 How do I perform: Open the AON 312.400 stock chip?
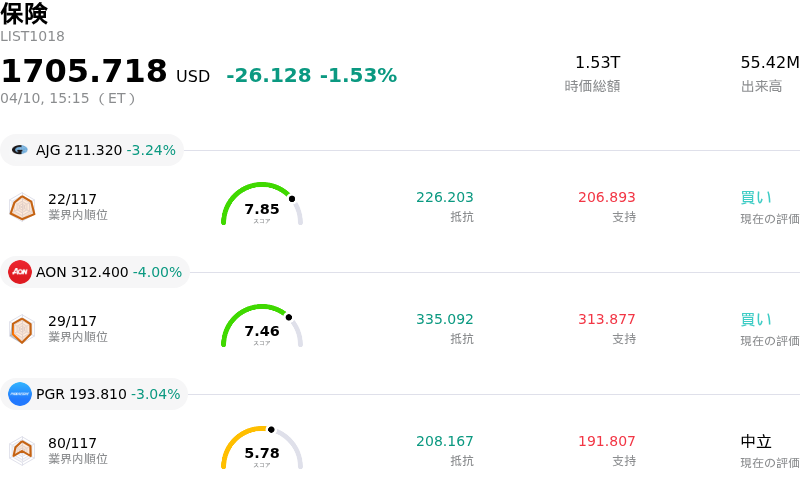(x=96, y=272)
